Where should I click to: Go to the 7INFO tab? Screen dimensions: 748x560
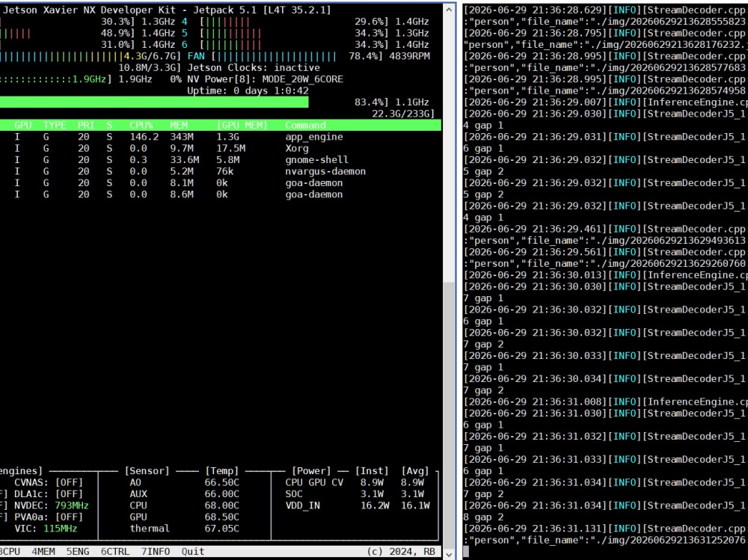[x=156, y=552]
